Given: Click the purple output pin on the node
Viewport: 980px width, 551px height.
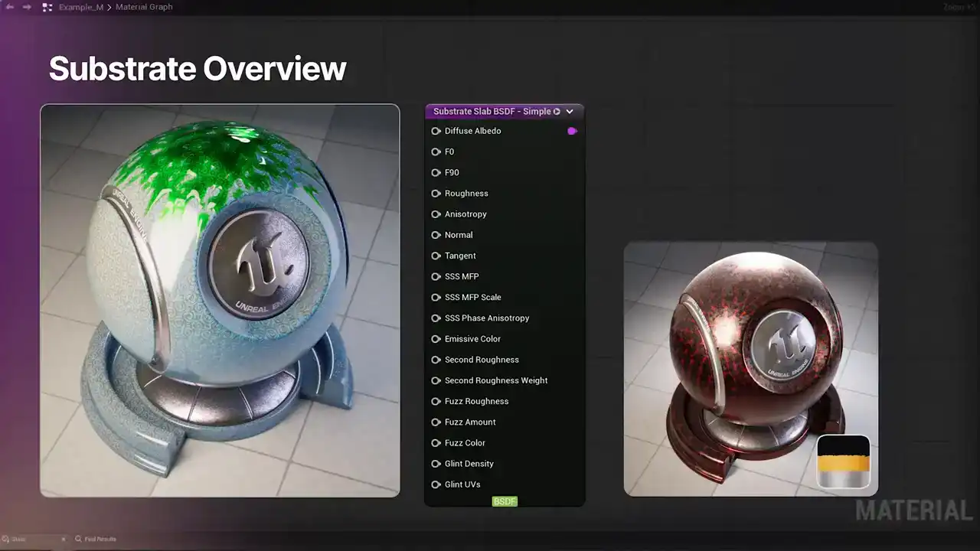Looking at the screenshot, I should tap(572, 131).
